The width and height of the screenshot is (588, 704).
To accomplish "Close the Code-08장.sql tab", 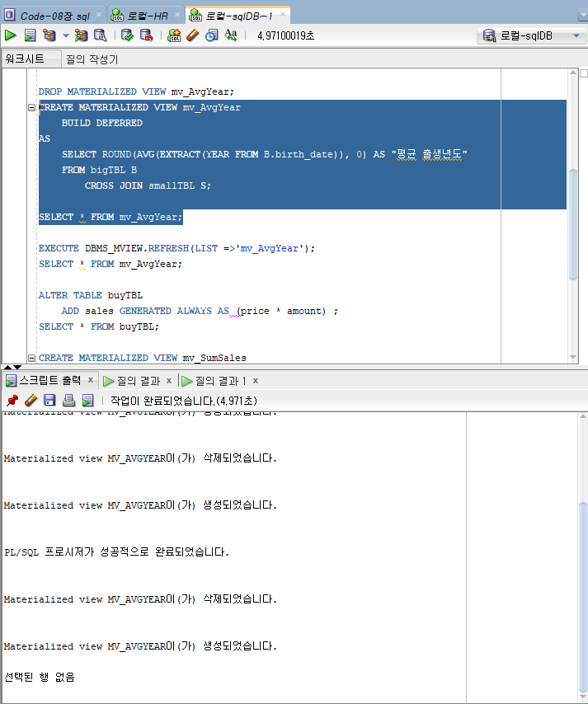I will 99,15.
